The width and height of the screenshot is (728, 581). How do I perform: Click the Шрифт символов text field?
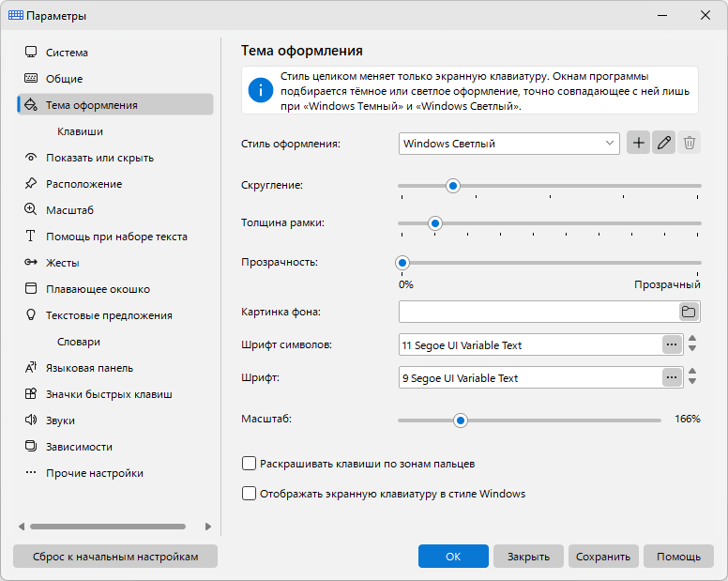[530, 344]
